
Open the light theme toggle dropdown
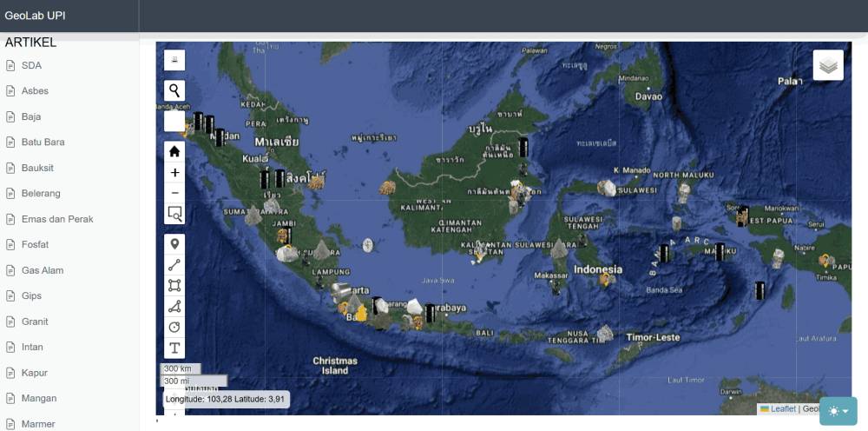pos(838,411)
